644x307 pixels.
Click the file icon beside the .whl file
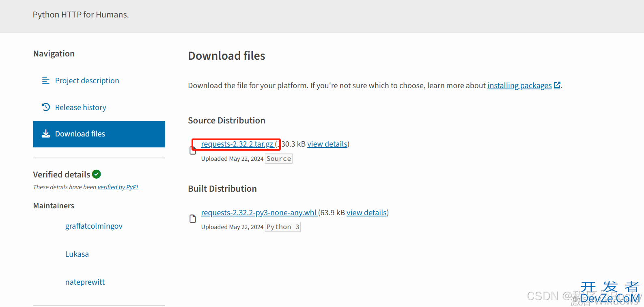click(x=193, y=219)
